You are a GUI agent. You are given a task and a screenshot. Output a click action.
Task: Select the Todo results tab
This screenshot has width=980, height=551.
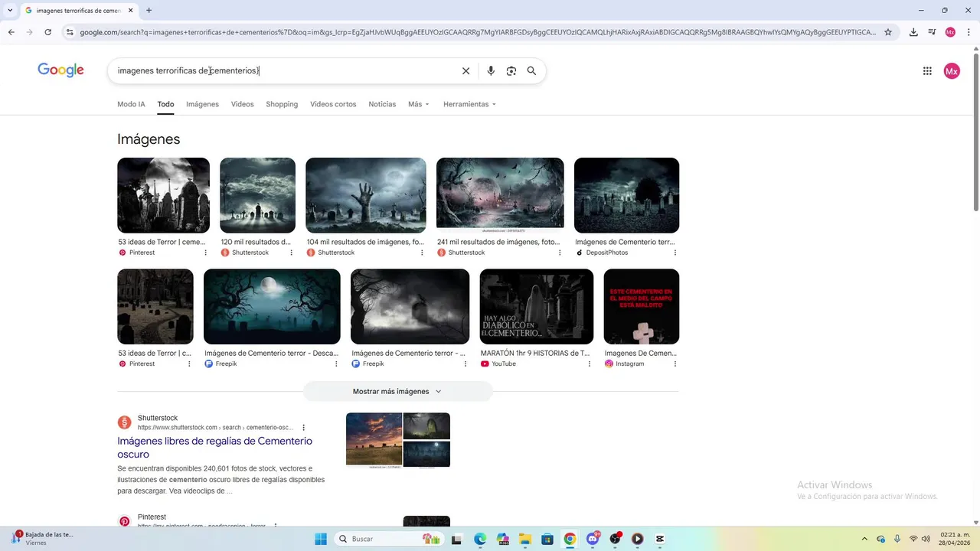165,104
